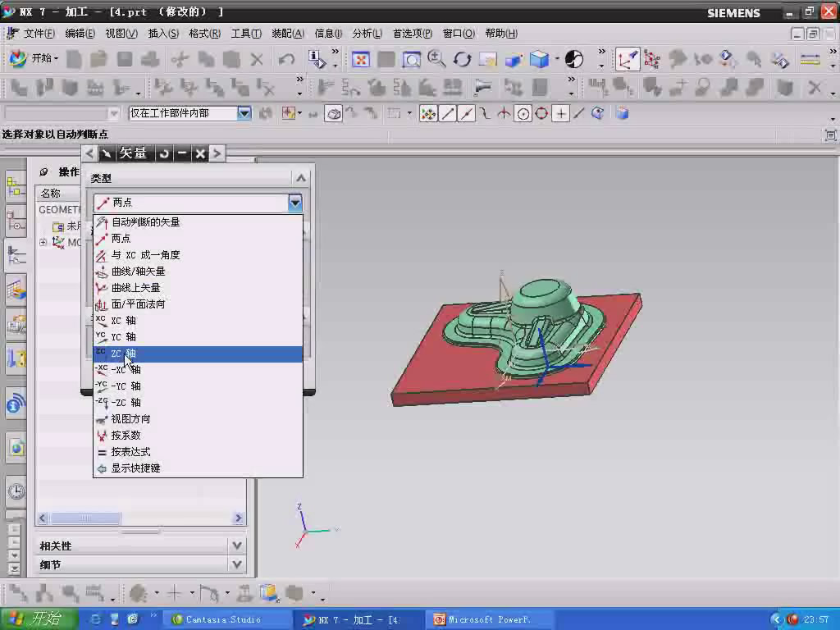
Task: Collapse the 类型 section with chevron
Action: (x=300, y=178)
